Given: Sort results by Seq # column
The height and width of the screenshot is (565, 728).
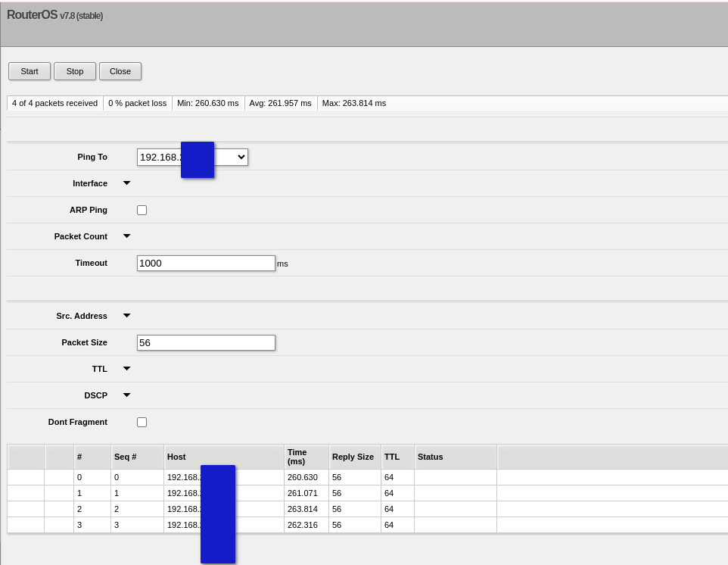Looking at the screenshot, I should point(136,457).
